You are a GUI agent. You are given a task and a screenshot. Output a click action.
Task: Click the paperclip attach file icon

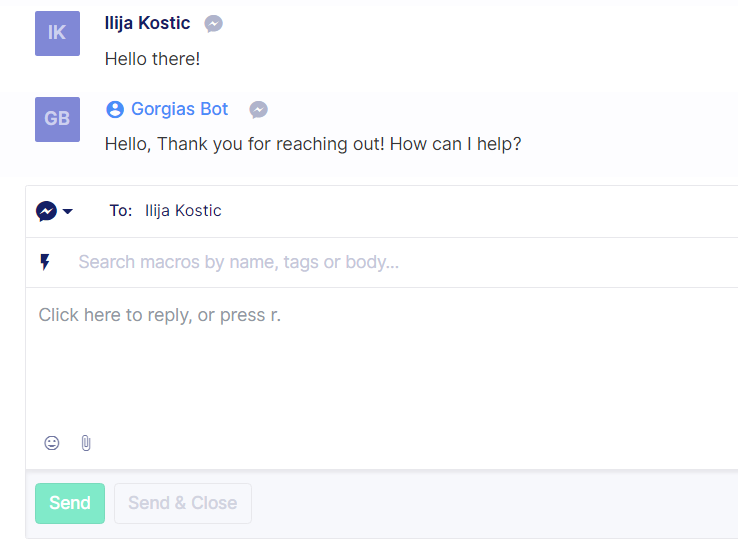[x=86, y=443]
